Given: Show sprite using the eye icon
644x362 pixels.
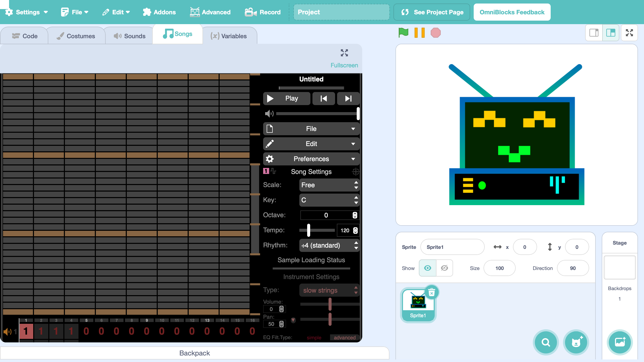Looking at the screenshot, I should tap(427, 268).
